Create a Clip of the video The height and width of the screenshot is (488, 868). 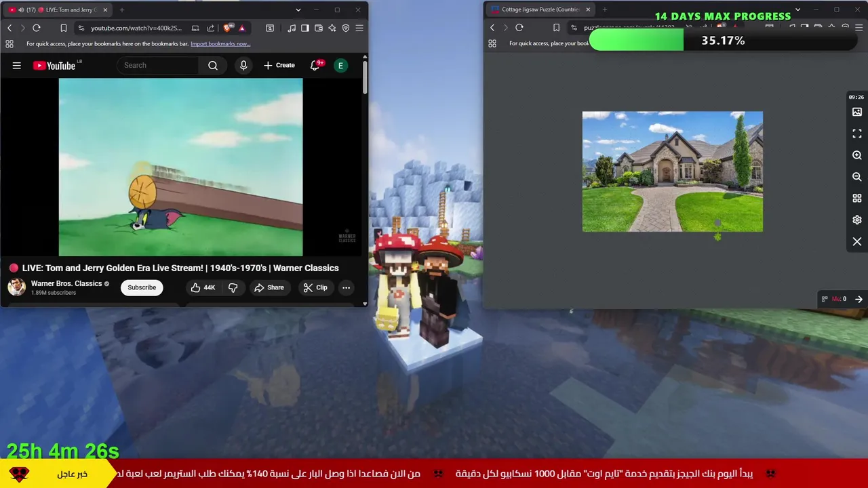pyautogui.click(x=315, y=287)
